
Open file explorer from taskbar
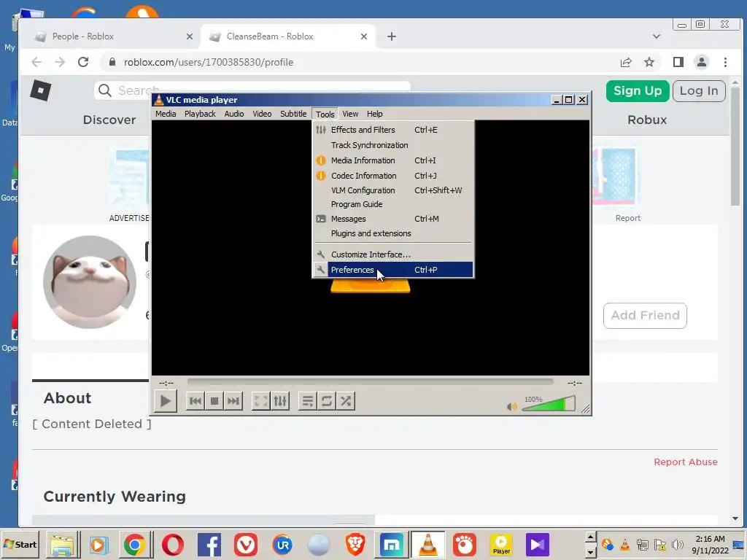point(63,544)
